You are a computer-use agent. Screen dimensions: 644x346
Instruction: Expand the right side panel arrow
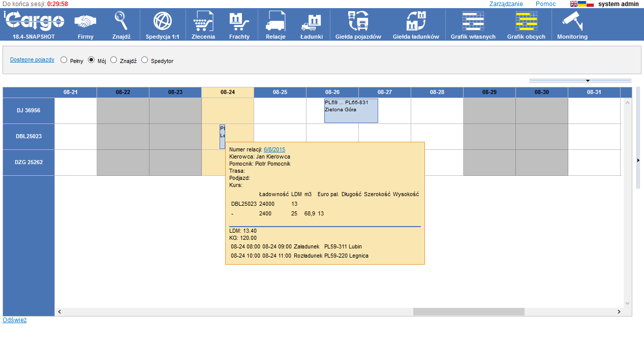(638, 160)
